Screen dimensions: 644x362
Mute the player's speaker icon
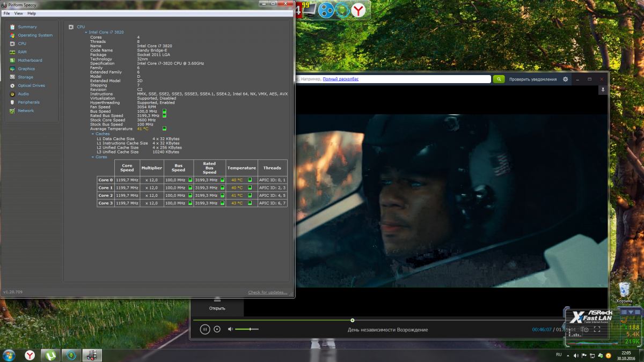(230, 329)
